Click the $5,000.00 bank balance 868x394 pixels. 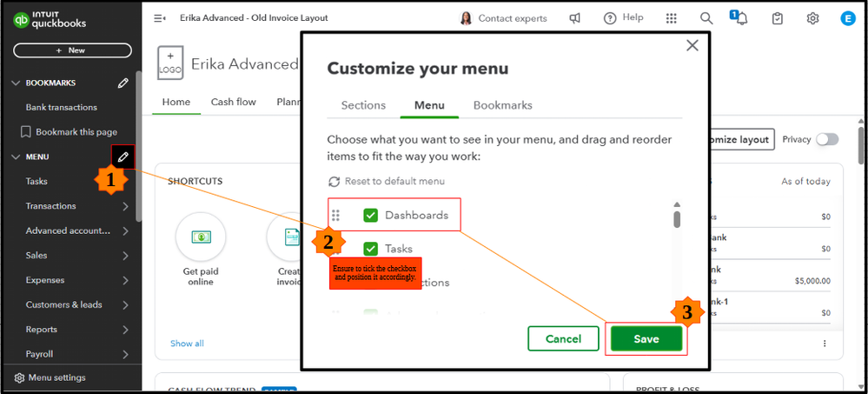pos(812,281)
